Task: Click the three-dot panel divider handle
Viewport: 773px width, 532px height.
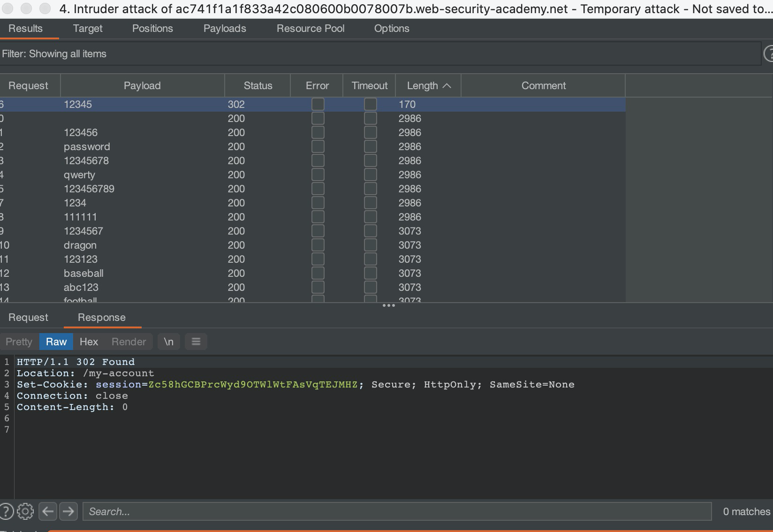Action: 388,305
